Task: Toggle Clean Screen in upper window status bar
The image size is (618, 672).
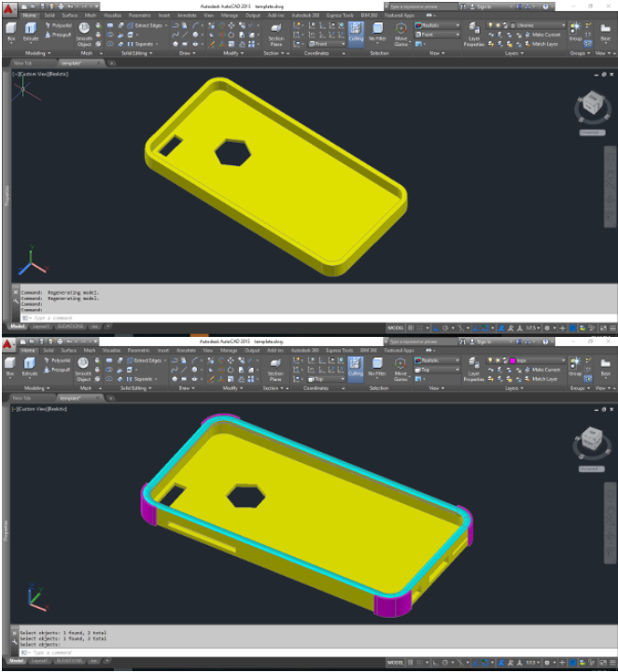Action: point(603,329)
